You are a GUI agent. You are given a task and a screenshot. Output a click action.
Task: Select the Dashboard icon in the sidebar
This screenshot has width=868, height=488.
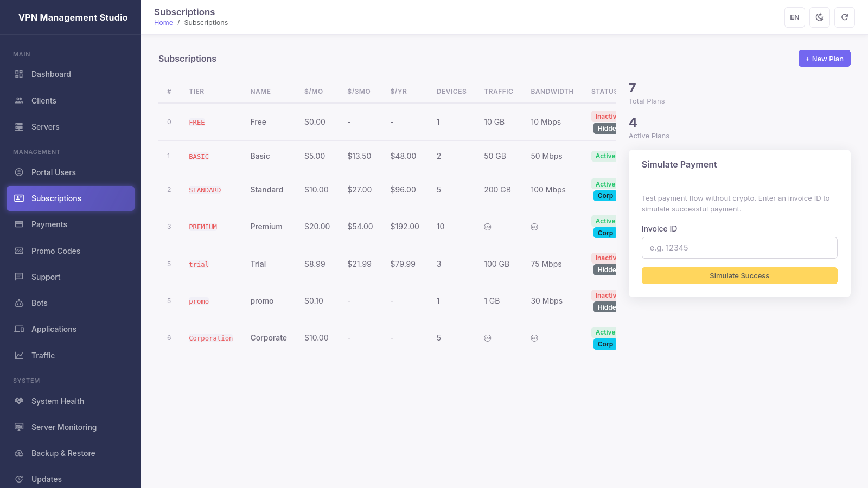[x=18, y=74]
